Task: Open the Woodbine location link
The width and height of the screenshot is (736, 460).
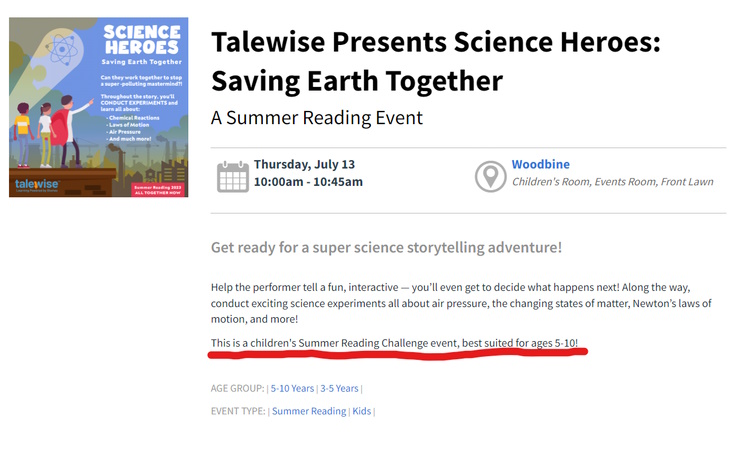Action: [541, 164]
